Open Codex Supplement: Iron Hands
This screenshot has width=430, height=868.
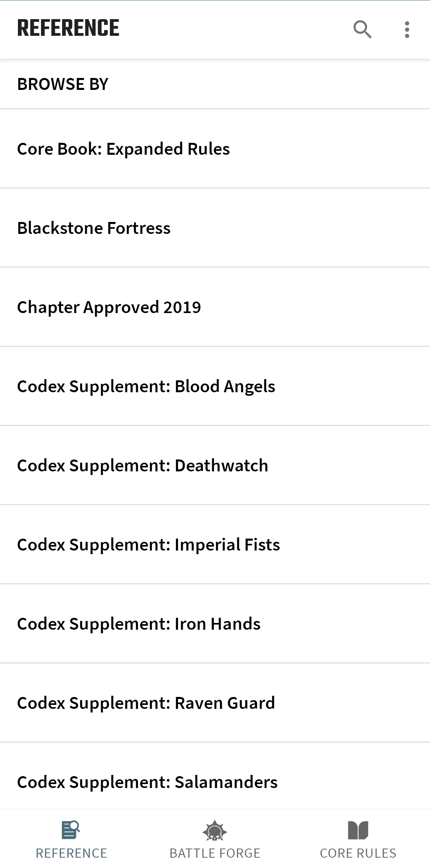pyautogui.click(x=215, y=624)
